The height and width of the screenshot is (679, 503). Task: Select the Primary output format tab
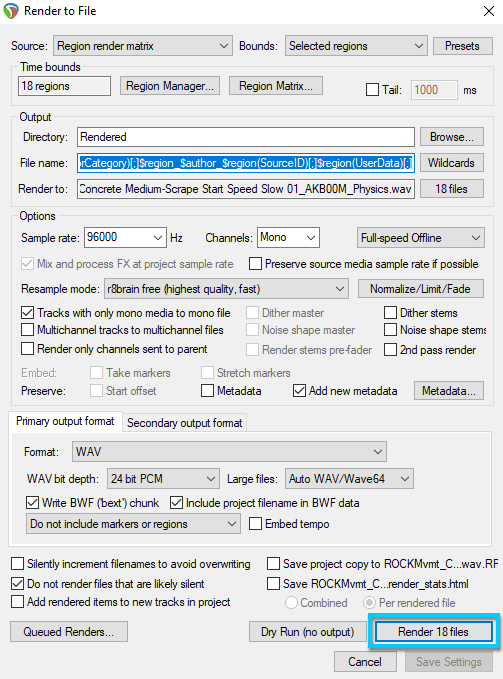point(65,421)
